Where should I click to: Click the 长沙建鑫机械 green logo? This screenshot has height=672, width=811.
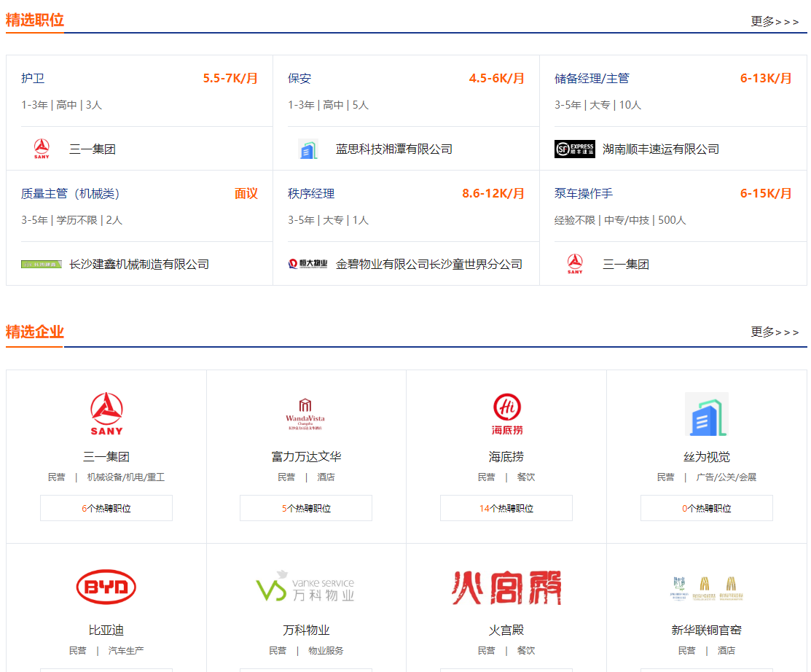[x=42, y=265]
